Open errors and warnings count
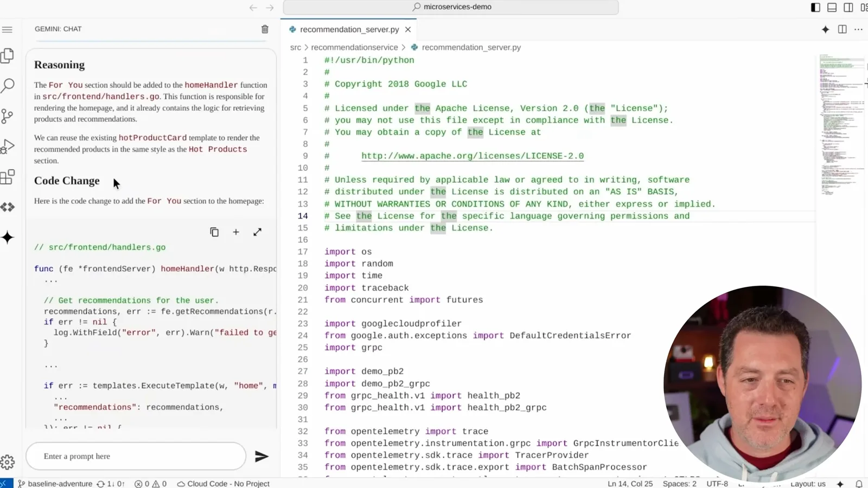 point(150,484)
